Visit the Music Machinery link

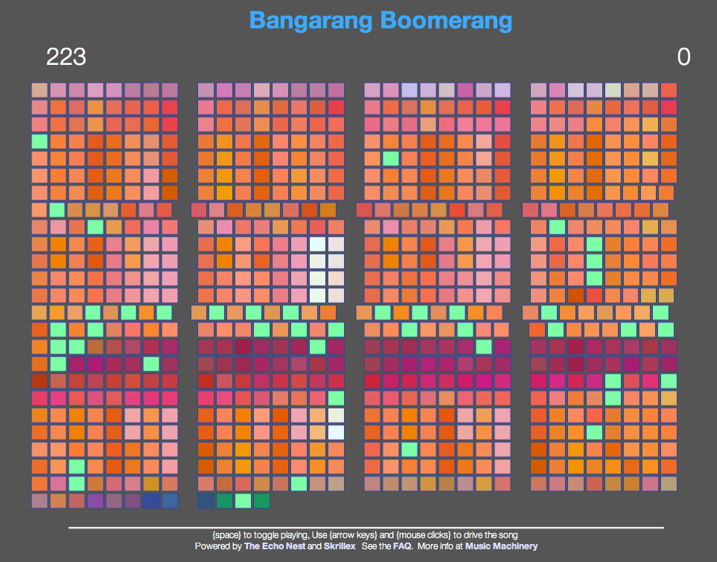[x=501, y=547]
